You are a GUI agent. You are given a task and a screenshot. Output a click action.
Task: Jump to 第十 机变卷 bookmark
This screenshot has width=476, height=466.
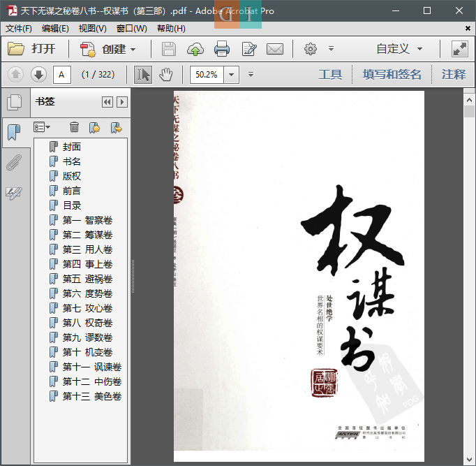click(87, 352)
